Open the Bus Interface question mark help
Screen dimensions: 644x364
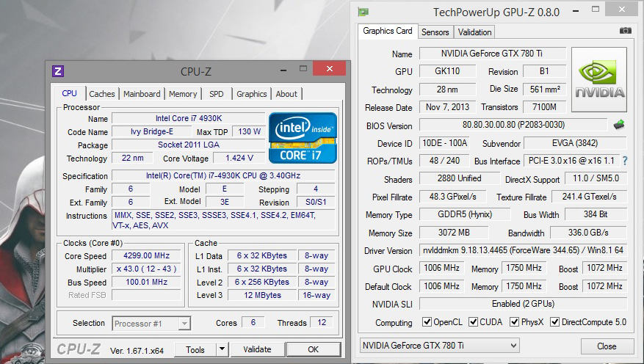click(625, 161)
